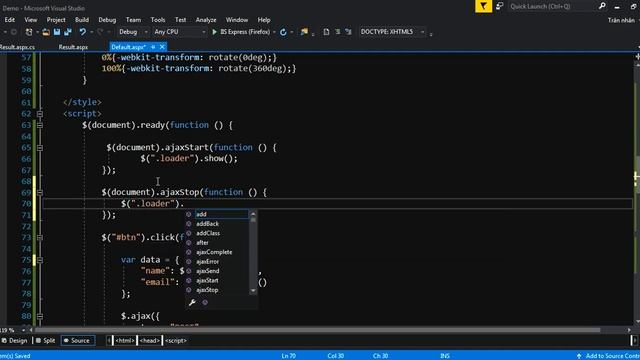Click Add to Source Control in status bar
This screenshot has height=360, width=640.
pos(612,356)
